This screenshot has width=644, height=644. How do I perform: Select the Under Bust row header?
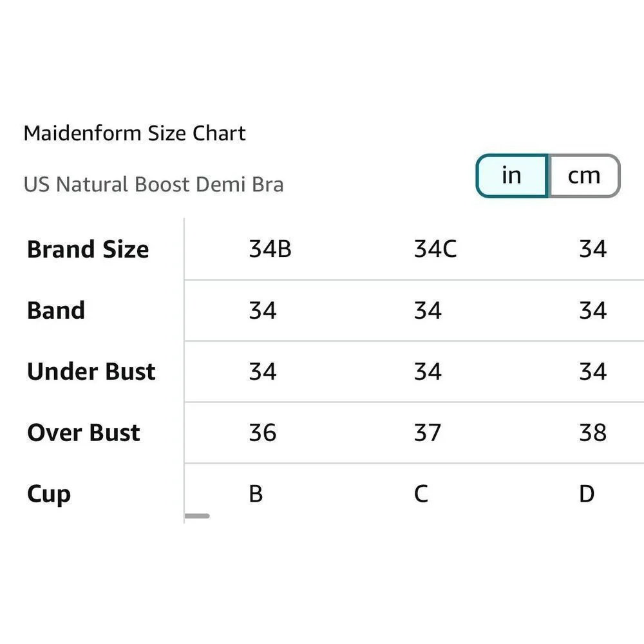[90, 372]
